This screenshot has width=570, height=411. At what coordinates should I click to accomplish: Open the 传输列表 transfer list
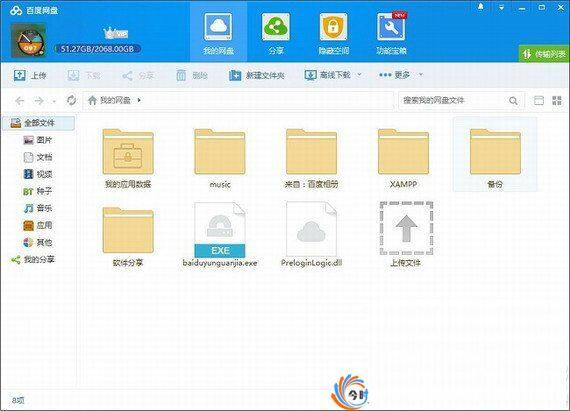pos(544,55)
